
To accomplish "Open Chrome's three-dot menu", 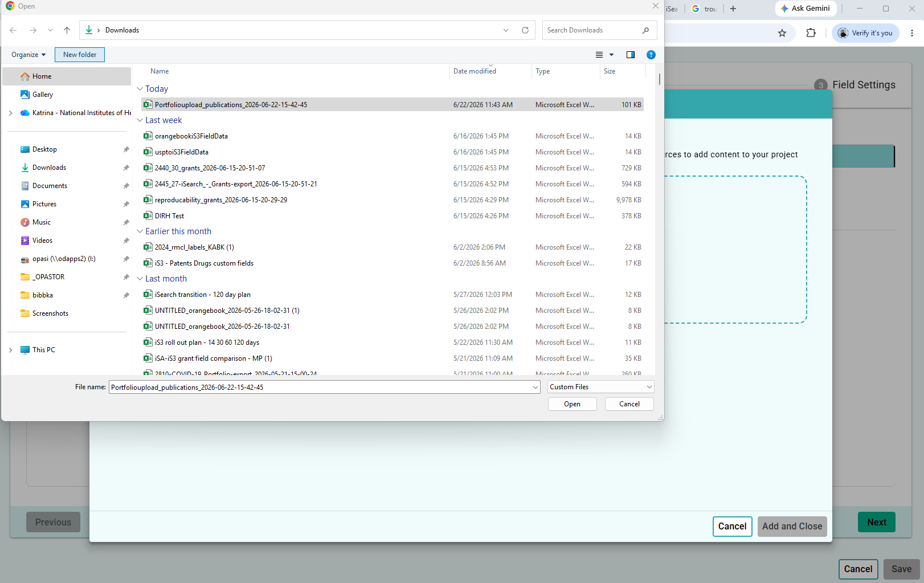I will [x=912, y=33].
